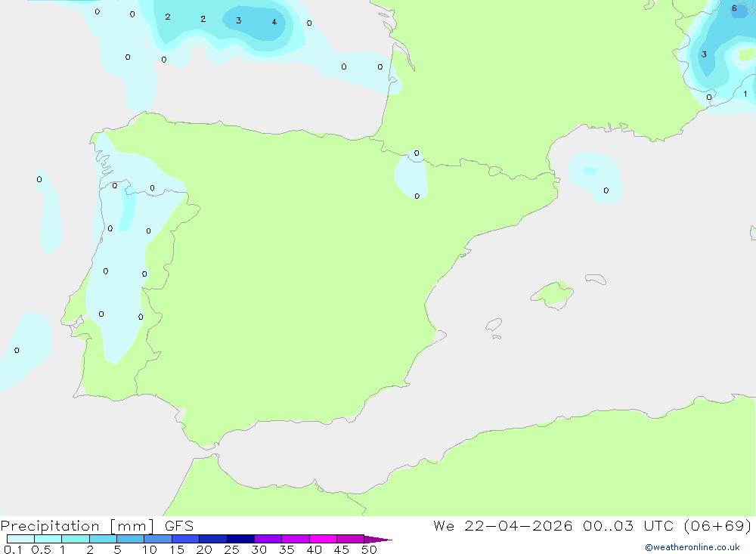Click the Ibiza island outline

pyautogui.click(x=494, y=325)
